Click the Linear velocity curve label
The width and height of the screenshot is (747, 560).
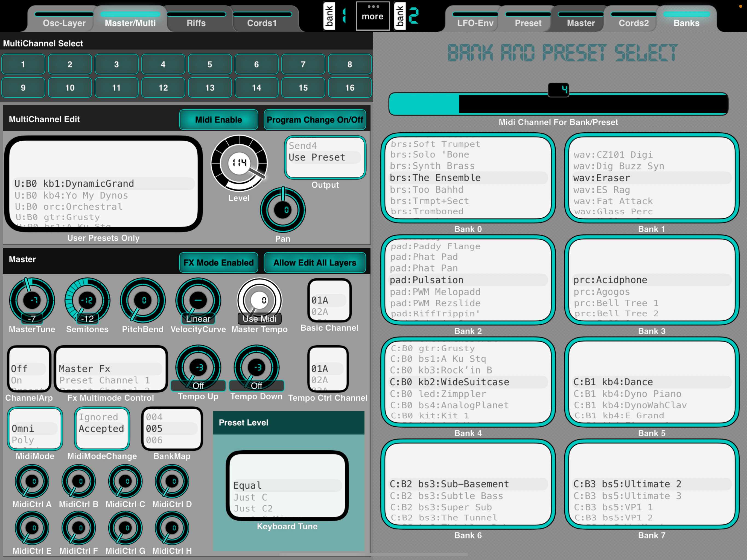click(x=198, y=319)
